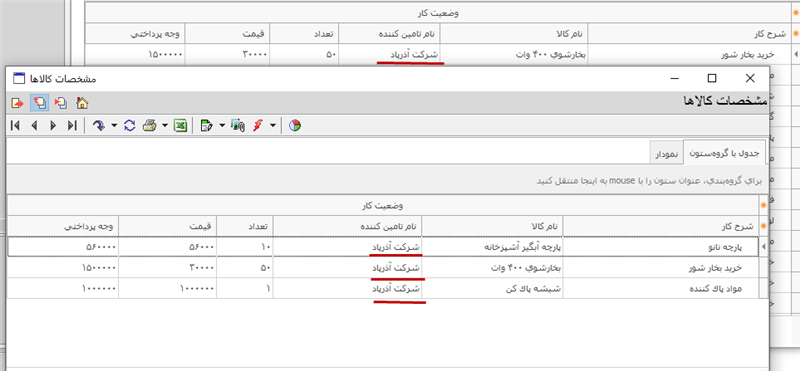Open the dropdown beside the lightning bolt
This screenshot has width=800, height=371.
(273, 126)
